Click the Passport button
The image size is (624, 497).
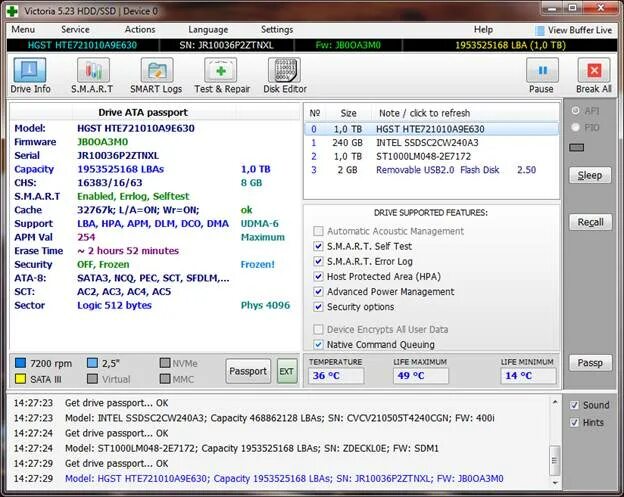click(x=248, y=371)
